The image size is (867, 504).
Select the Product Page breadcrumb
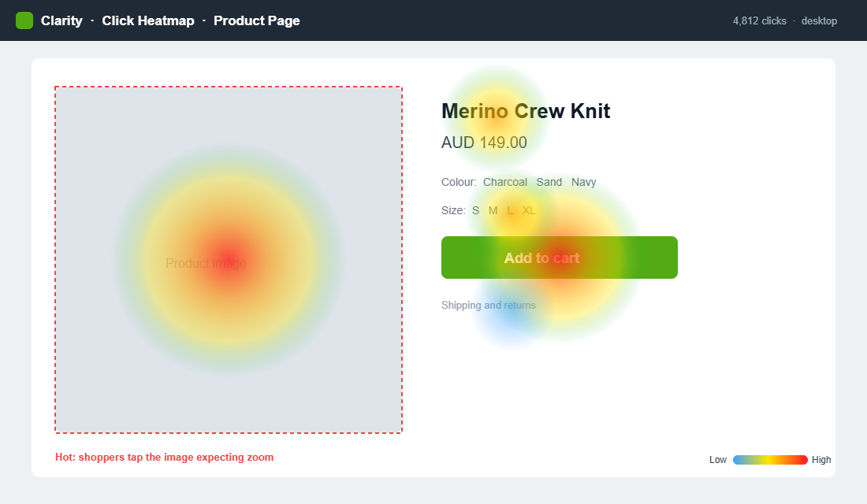point(257,20)
